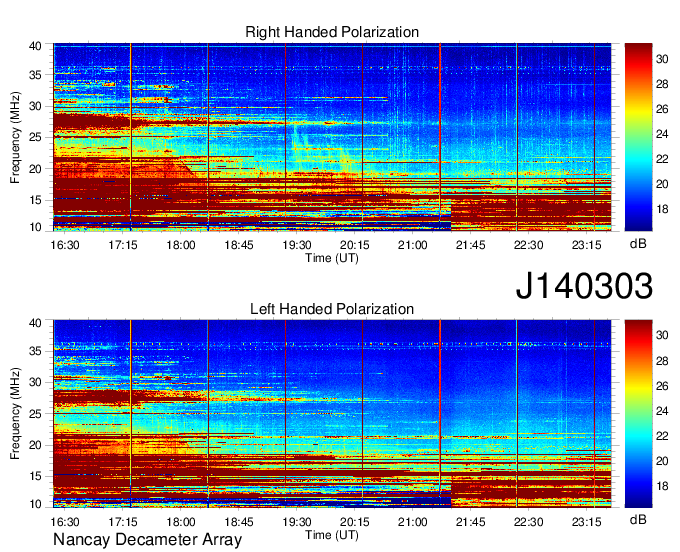Click the 35 MHz tick of Left Handed plot

coord(35,351)
